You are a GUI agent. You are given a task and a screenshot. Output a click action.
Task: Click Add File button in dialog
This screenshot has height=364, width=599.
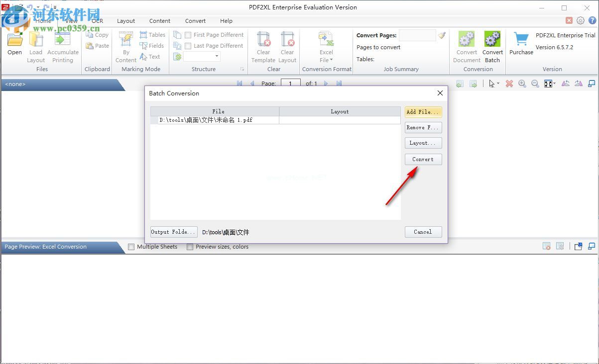pos(423,112)
